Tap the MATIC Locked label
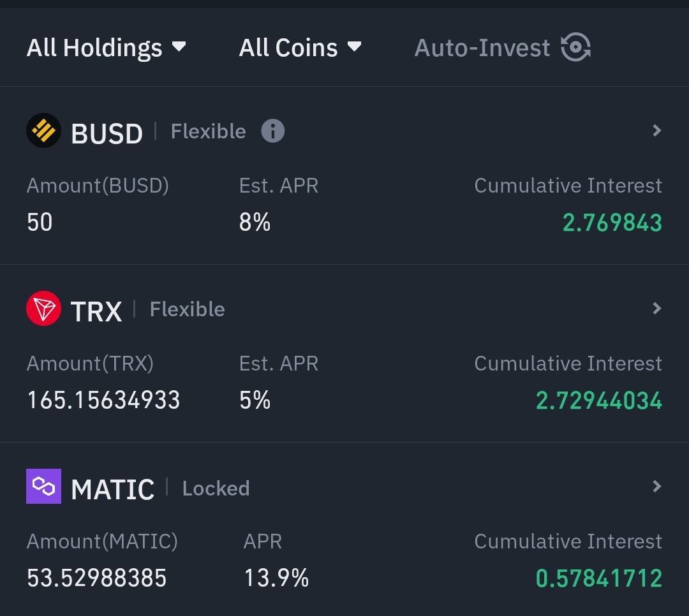 point(216,488)
